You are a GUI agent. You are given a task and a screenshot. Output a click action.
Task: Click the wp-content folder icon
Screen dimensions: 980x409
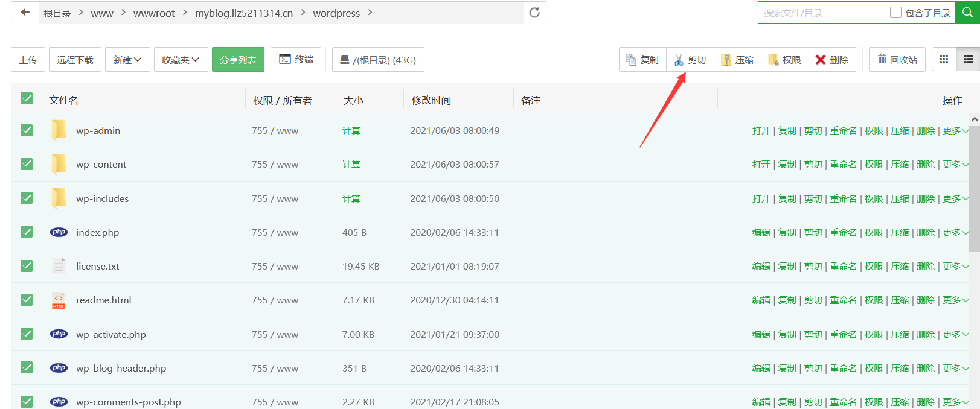coord(59,164)
